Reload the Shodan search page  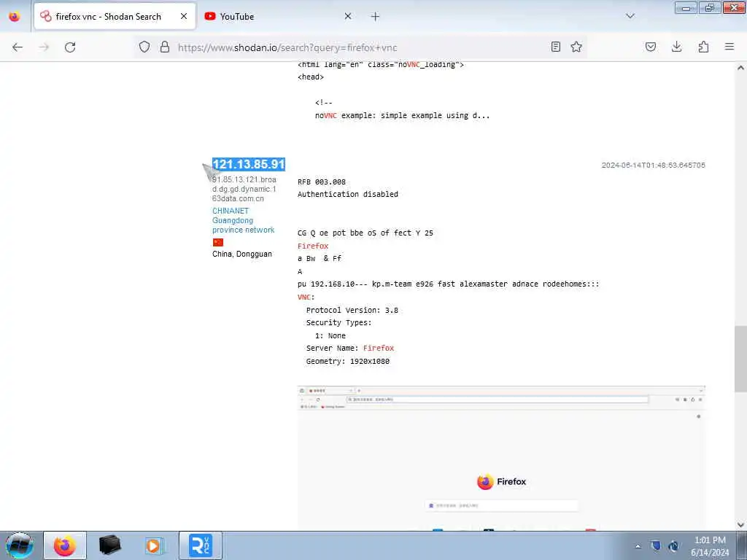(x=70, y=47)
